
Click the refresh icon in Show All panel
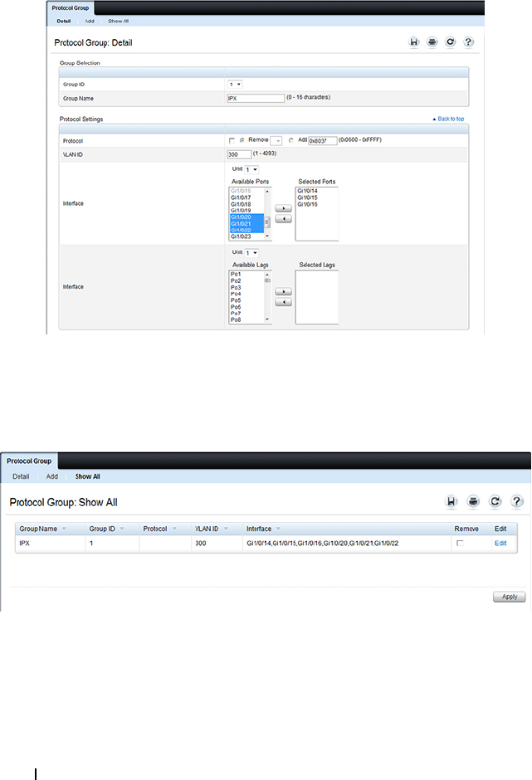pos(495,501)
